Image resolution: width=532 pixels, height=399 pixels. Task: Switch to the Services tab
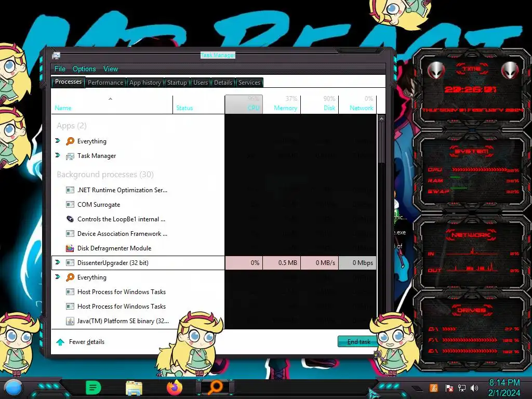[249, 83]
